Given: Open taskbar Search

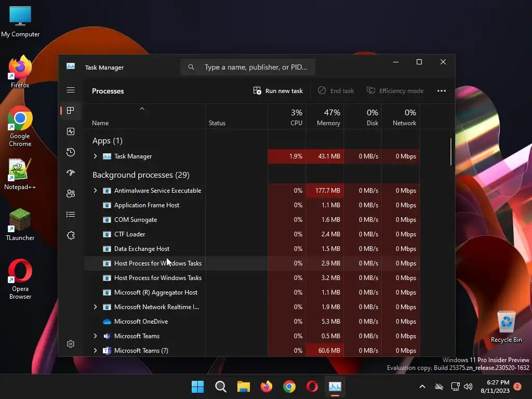Looking at the screenshot, I should (220, 387).
